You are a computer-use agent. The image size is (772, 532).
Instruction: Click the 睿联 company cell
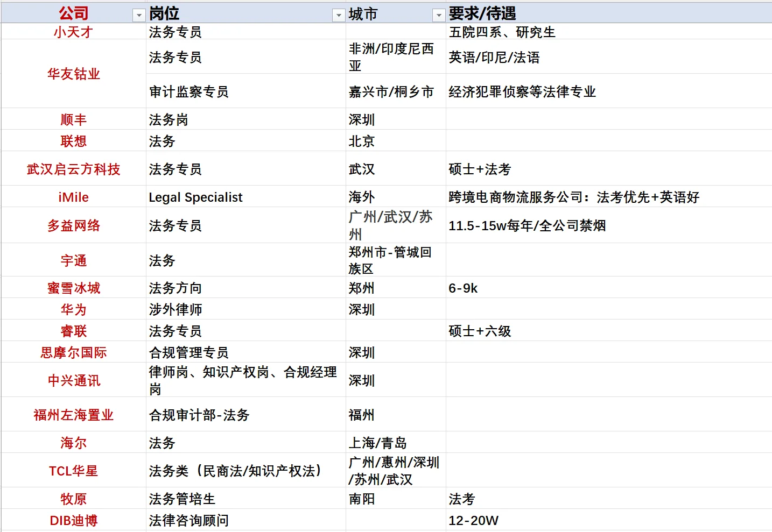pos(74,331)
